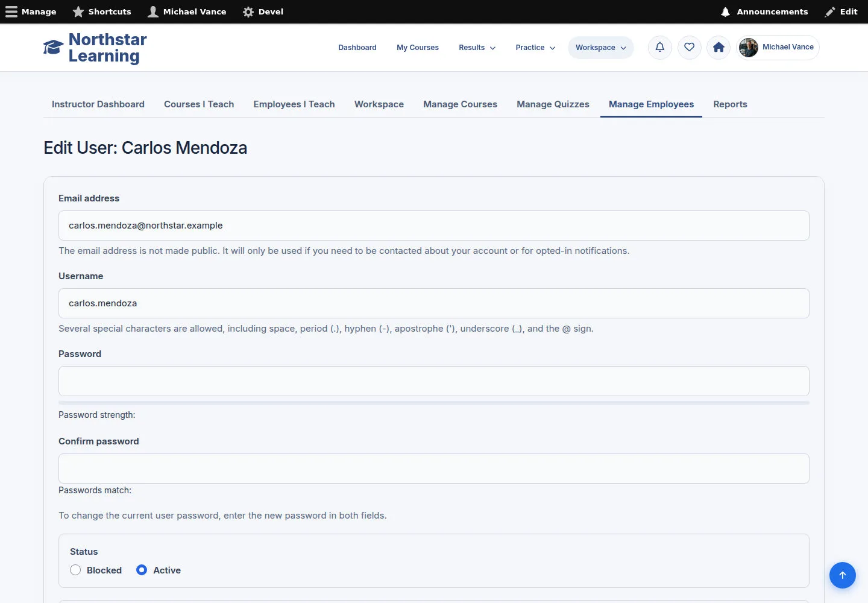This screenshot has width=868, height=603.
Task: Click the Michael Vance avatar photo
Action: tap(749, 48)
